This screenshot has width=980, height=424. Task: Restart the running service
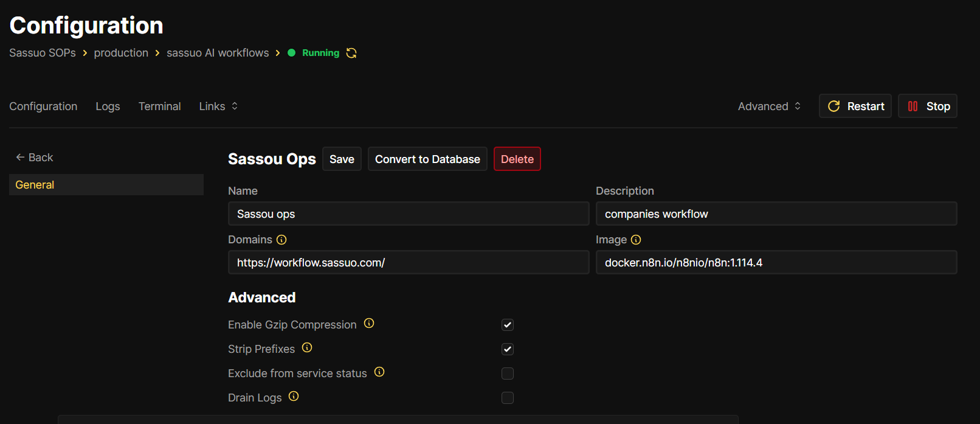point(855,106)
